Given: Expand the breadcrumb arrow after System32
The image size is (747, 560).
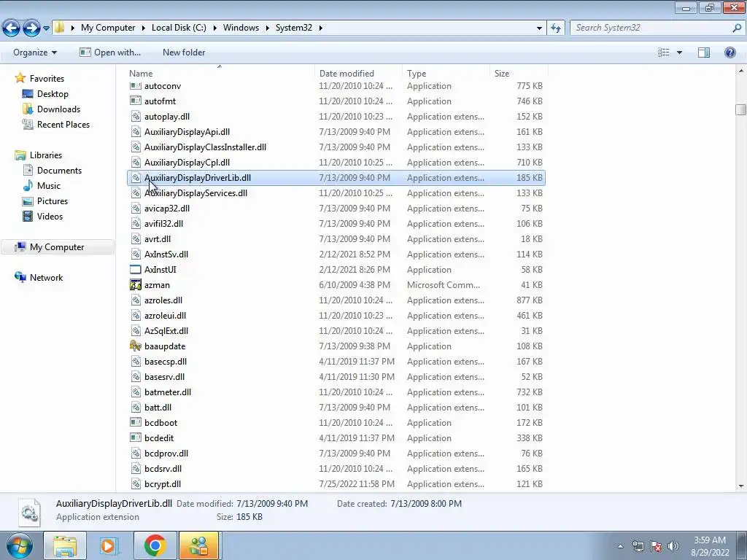Looking at the screenshot, I should tap(321, 28).
